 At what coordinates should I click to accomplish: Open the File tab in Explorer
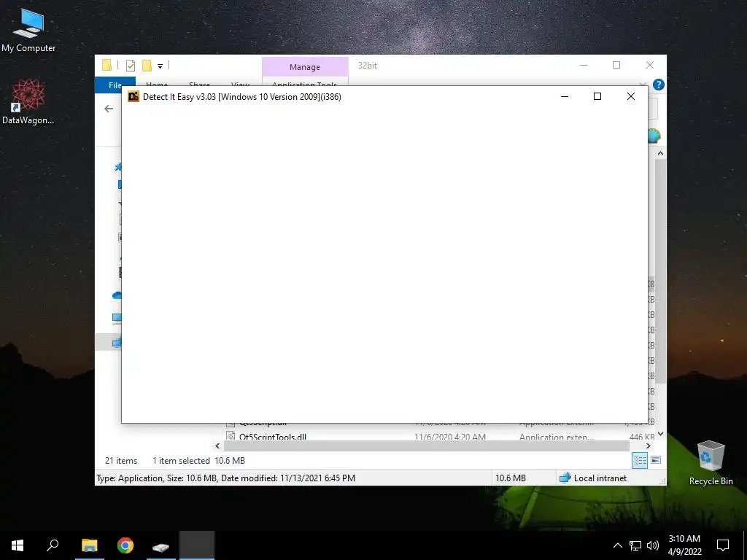click(115, 85)
